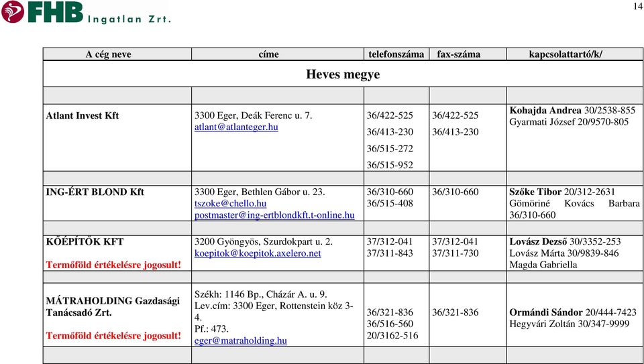
Task: Click the 'telefonszáma' column header
Action: coord(396,54)
